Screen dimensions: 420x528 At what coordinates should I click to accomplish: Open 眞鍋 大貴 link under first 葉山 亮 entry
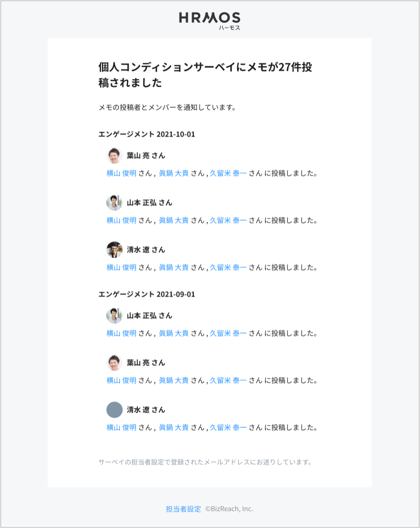click(174, 174)
